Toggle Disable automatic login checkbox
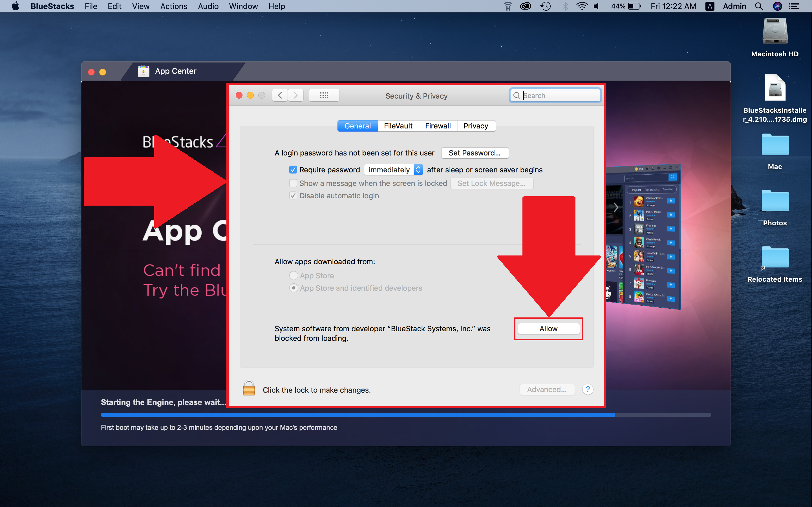 (293, 196)
